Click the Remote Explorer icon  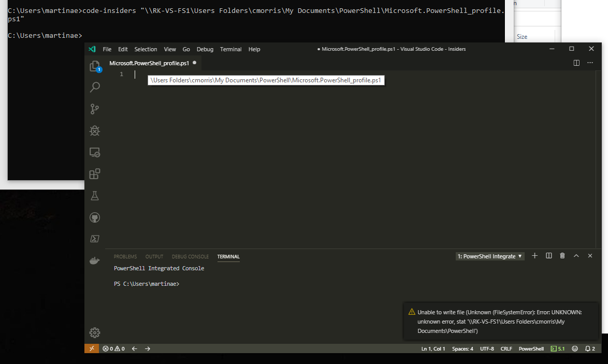point(95,152)
